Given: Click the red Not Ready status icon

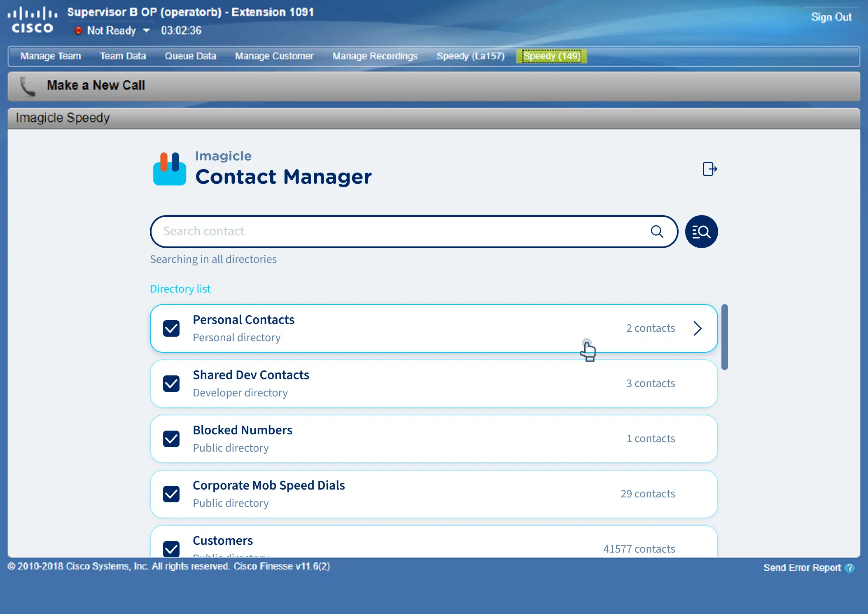Looking at the screenshot, I should tap(78, 30).
